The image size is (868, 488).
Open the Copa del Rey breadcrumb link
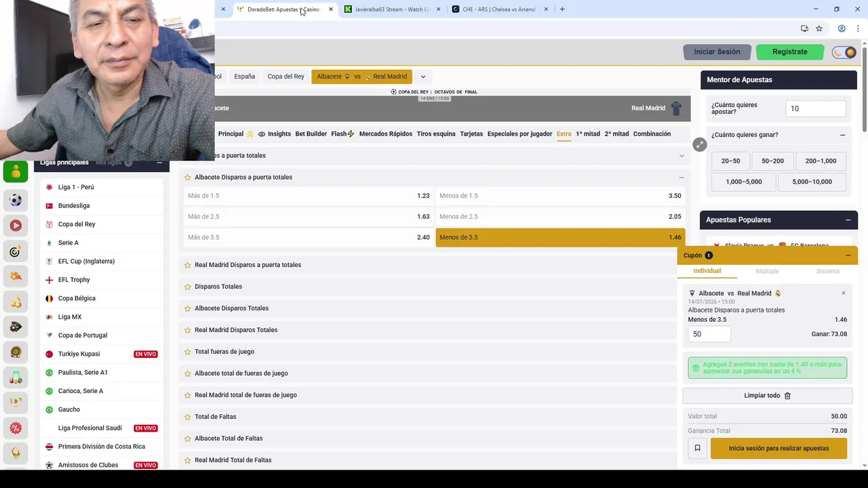pyautogui.click(x=285, y=77)
